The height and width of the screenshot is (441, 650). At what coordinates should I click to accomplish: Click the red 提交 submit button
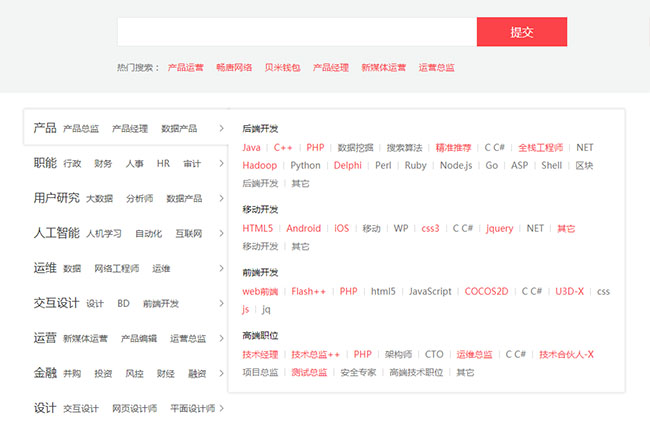coord(522,32)
